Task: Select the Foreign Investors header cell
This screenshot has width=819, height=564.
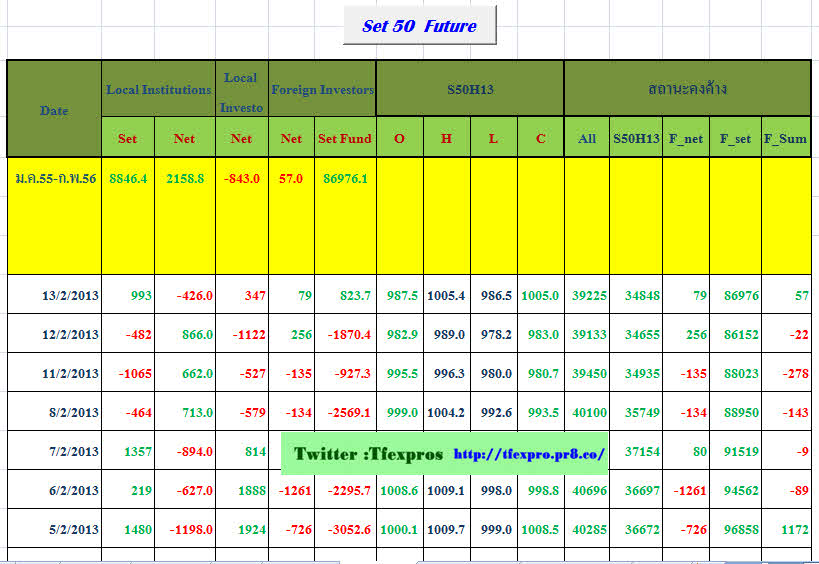Action: point(322,90)
